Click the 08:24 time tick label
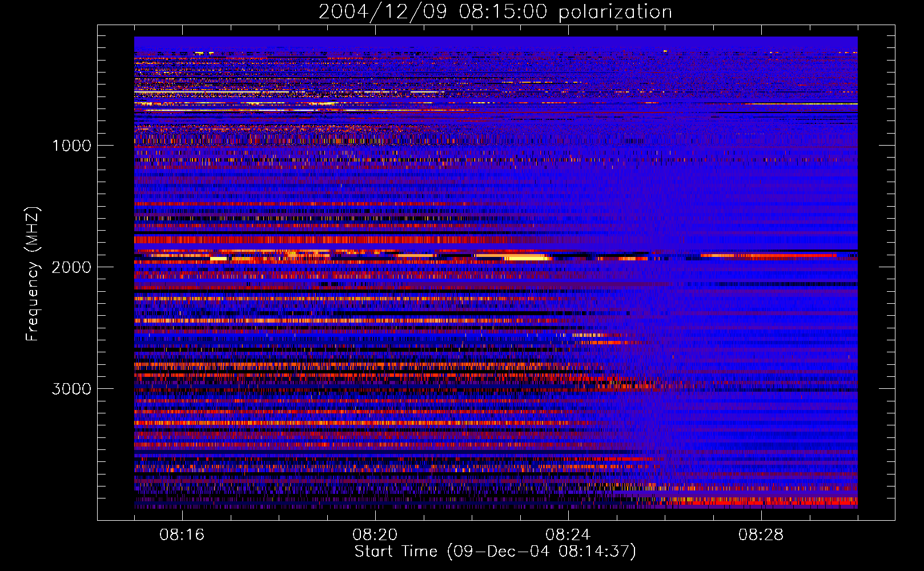924x571 pixels. click(568, 535)
